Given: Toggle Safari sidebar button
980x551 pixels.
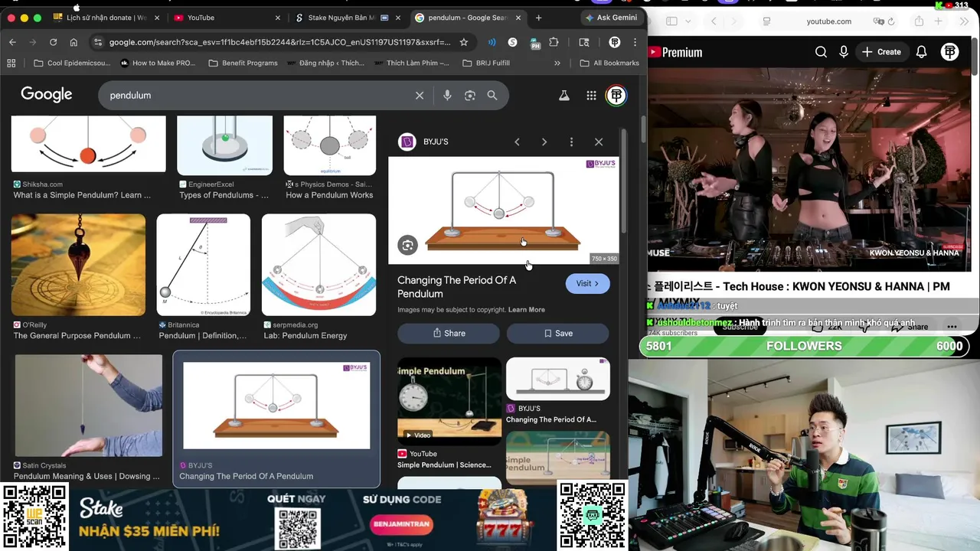Looking at the screenshot, I should point(671,21).
